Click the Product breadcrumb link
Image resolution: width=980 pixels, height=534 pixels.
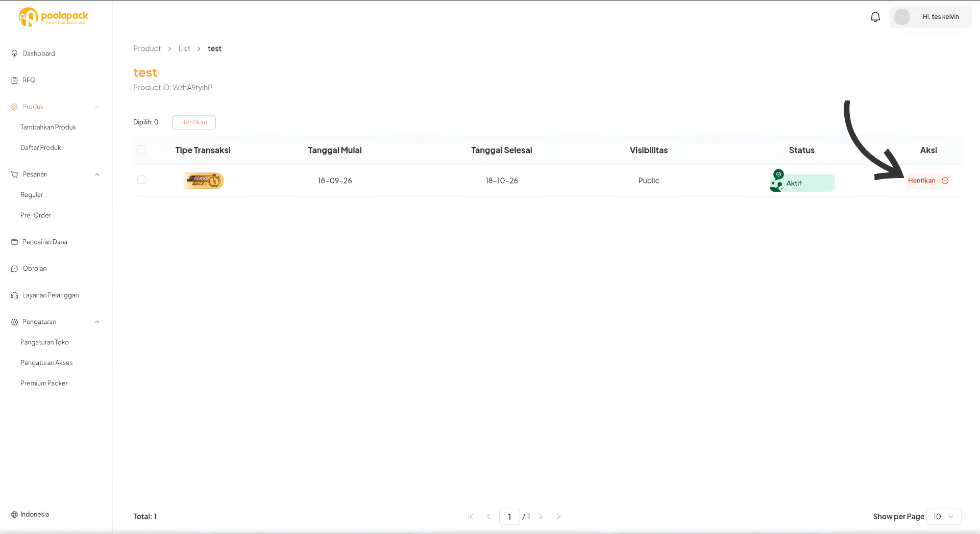click(x=147, y=49)
